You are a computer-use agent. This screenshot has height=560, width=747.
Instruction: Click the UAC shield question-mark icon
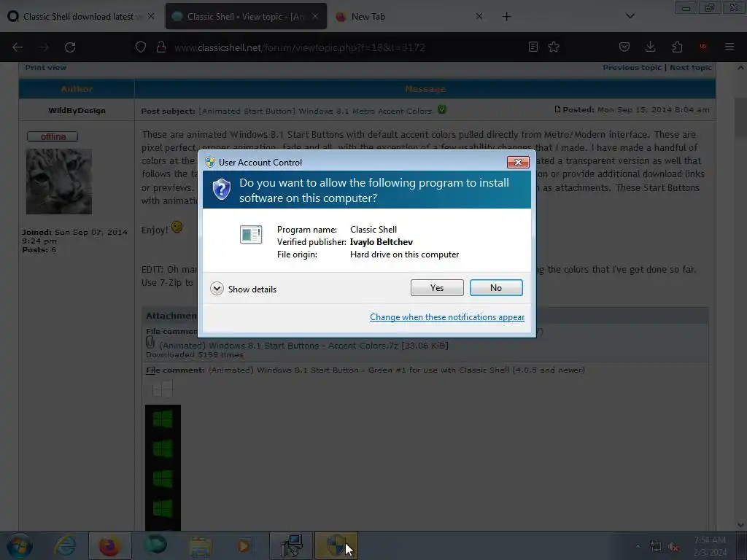[x=222, y=190]
